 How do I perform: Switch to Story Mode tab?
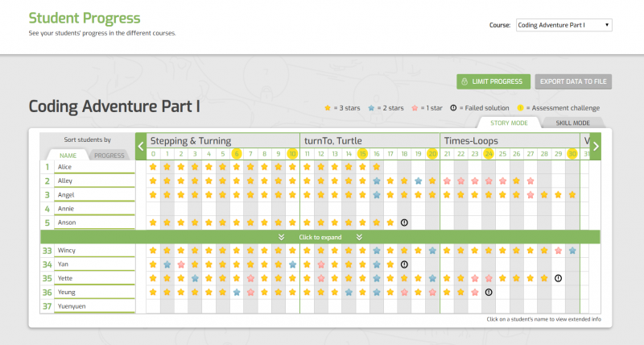coord(508,123)
